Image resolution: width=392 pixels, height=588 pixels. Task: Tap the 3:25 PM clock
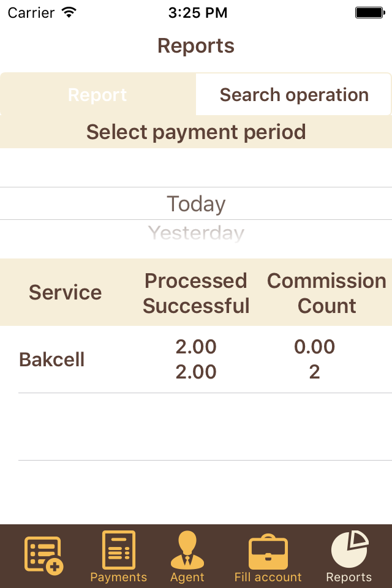pyautogui.click(x=197, y=12)
